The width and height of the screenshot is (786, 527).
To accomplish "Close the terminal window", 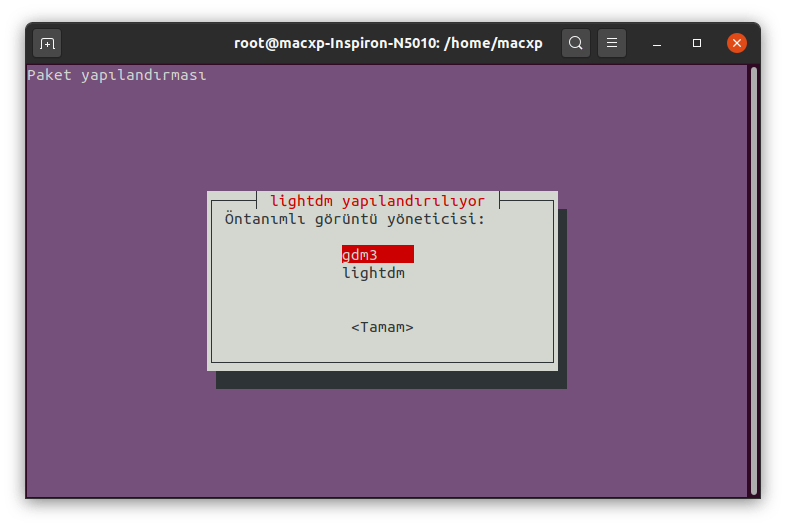I will click(737, 43).
